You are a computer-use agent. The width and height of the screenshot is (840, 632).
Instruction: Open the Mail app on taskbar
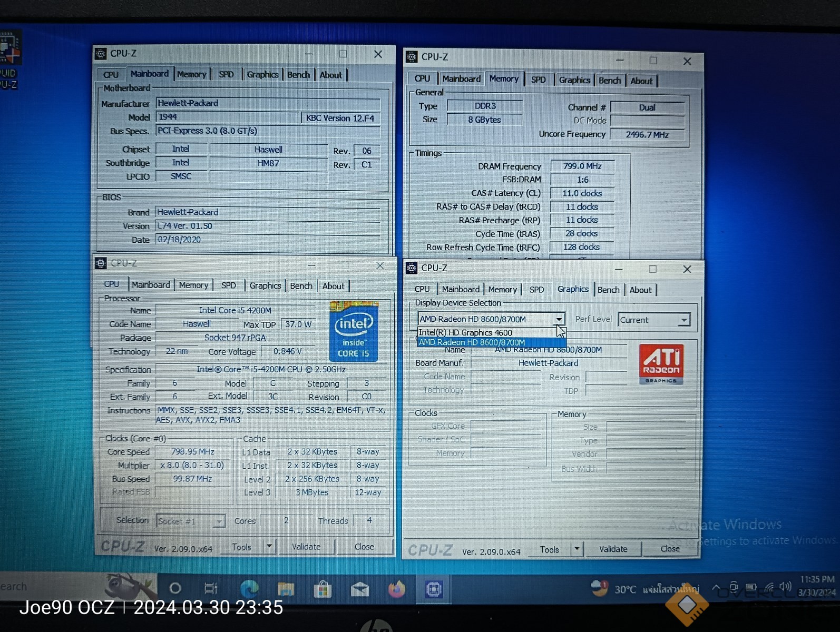[x=360, y=589]
